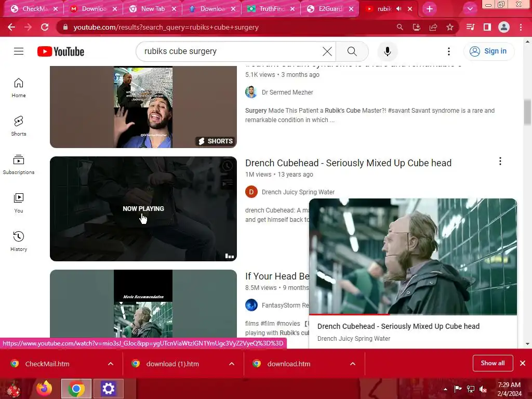
Task: Open the Movie Recommendation video thumbnail
Action: [143, 303]
